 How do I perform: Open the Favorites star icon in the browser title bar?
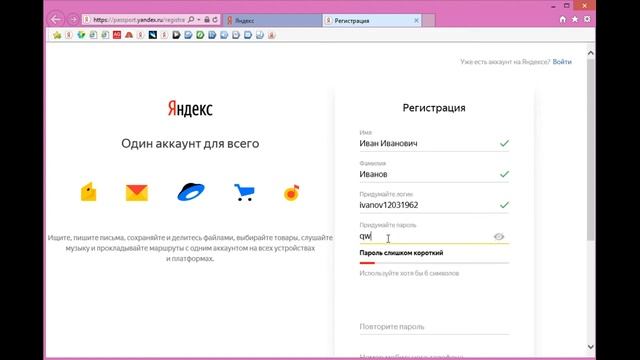click(x=575, y=19)
